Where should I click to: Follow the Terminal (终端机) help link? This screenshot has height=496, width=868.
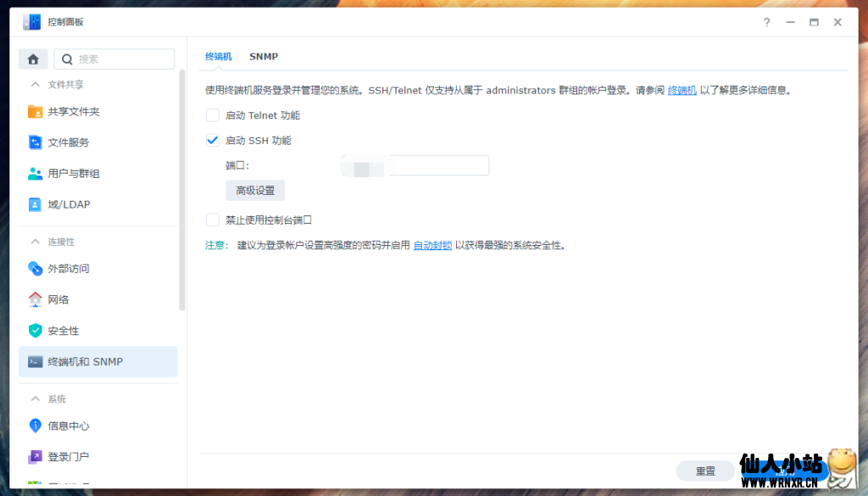tap(682, 90)
